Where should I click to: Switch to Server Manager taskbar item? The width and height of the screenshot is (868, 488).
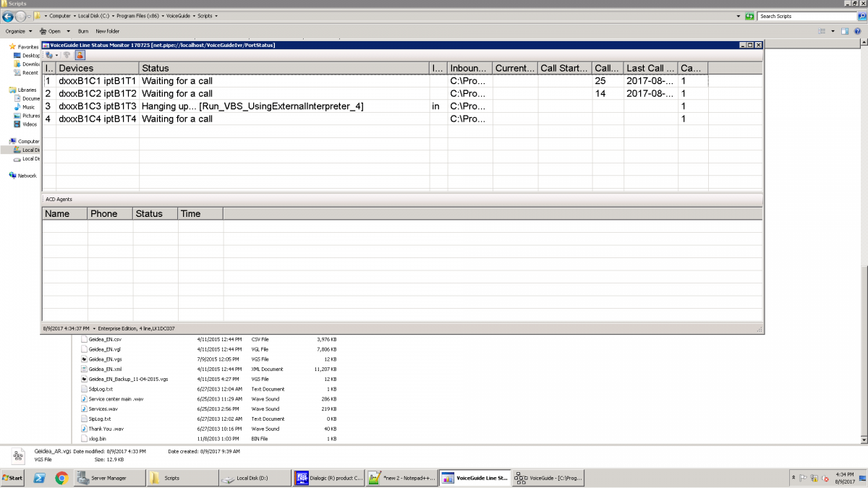[x=109, y=478]
